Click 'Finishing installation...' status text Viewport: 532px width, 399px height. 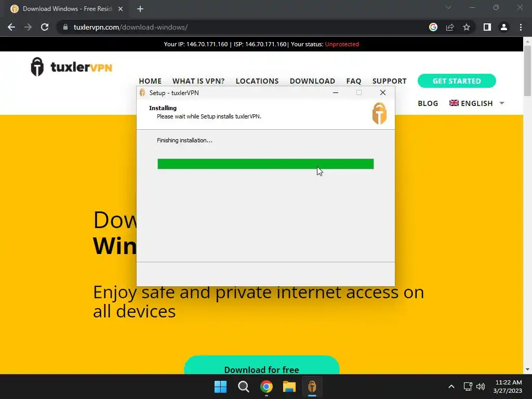tap(184, 140)
